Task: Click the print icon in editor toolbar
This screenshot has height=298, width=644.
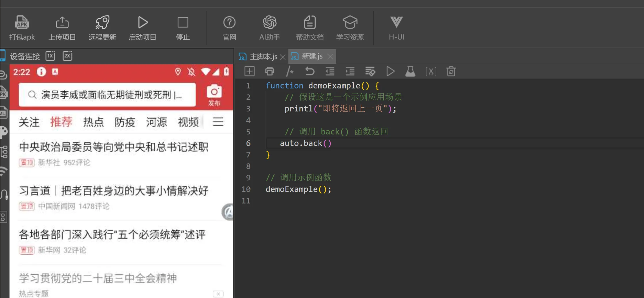Action: point(270,71)
